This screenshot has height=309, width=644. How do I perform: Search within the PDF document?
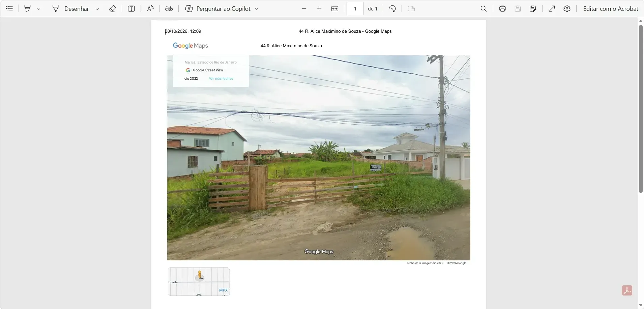click(x=484, y=8)
